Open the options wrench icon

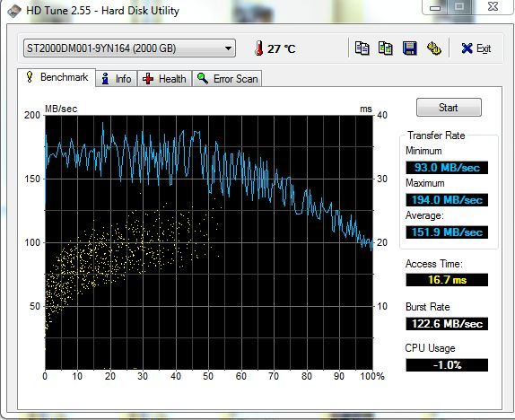pyautogui.click(x=434, y=48)
